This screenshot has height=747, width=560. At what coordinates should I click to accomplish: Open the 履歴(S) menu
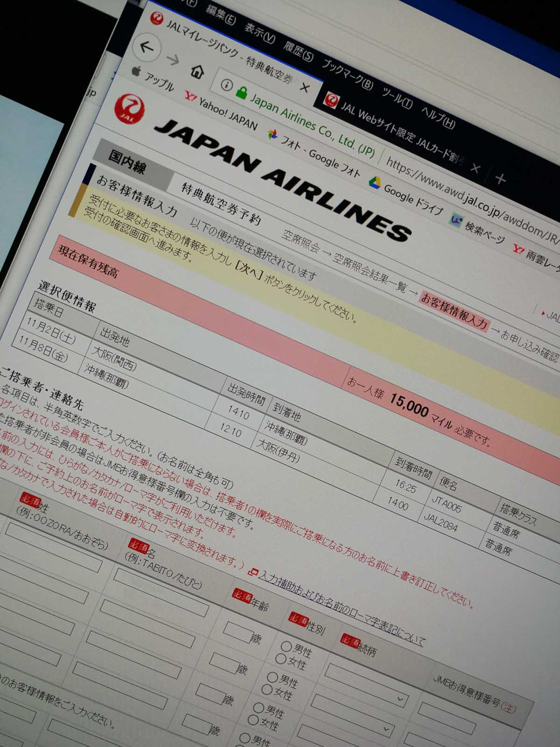click(298, 52)
